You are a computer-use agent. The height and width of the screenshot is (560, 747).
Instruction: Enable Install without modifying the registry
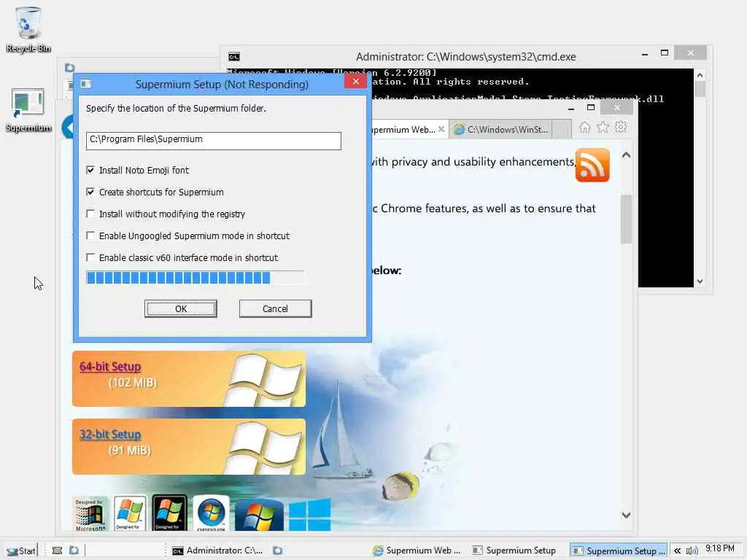[x=90, y=214]
